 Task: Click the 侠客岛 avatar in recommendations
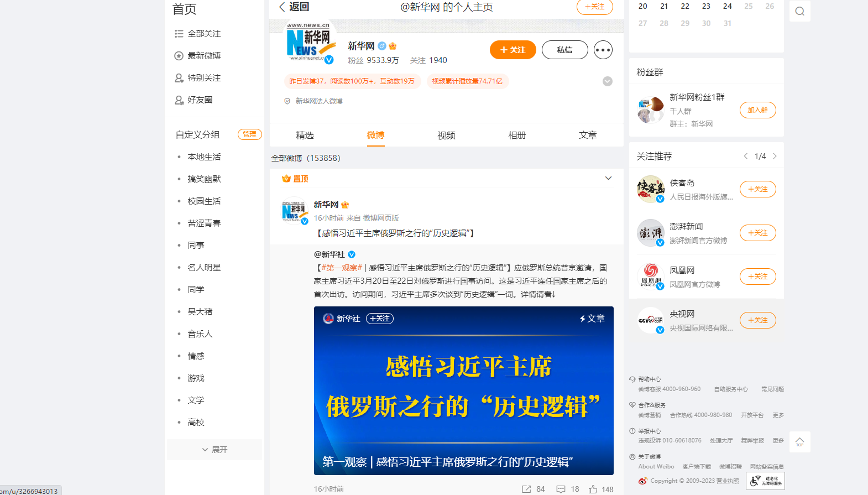(x=651, y=189)
